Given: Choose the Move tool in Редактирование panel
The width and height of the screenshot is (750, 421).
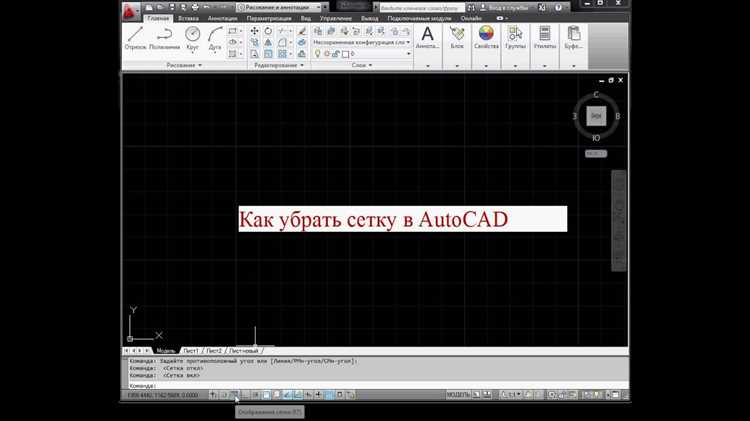Looking at the screenshot, I should pos(254,31).
